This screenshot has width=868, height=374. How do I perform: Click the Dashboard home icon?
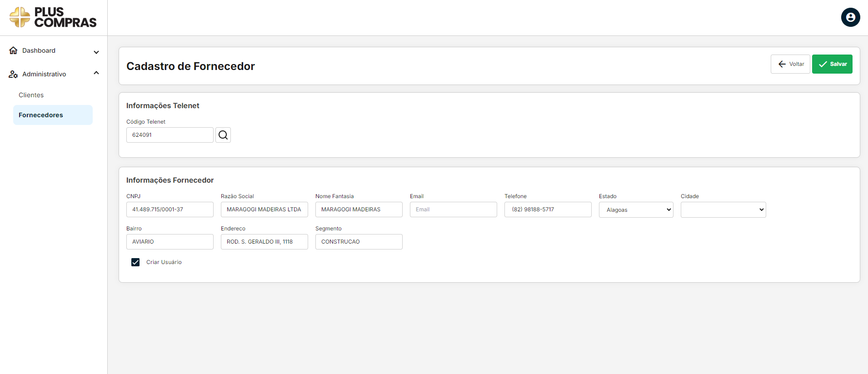click(x=13, y=50)
